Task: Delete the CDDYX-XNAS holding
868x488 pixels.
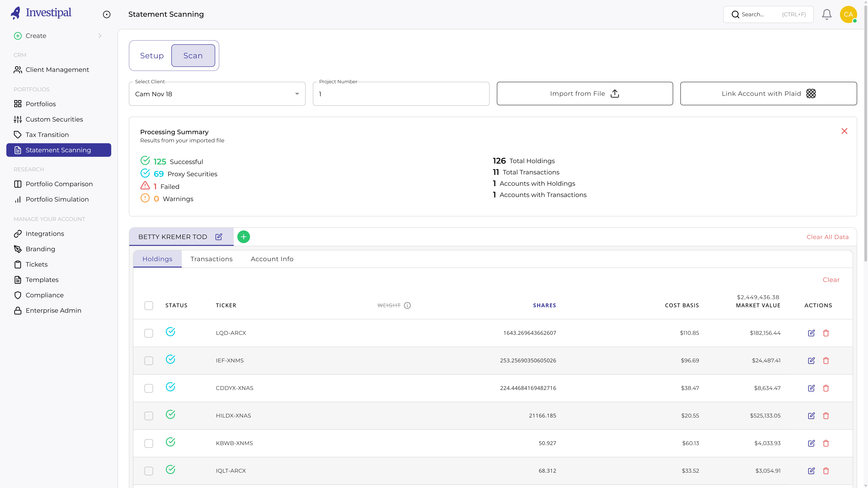Action: point(826,388)
